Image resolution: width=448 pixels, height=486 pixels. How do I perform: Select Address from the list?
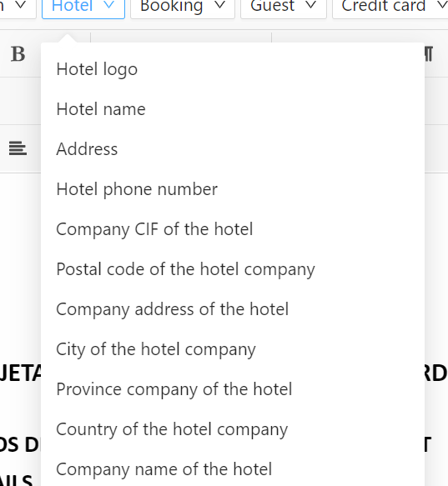coord(233,149)
